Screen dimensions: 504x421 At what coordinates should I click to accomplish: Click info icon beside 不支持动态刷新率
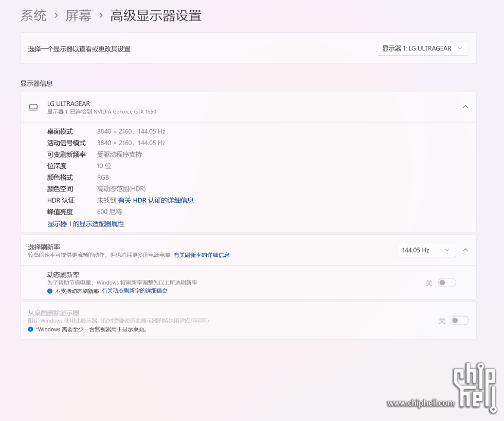click(50, 291)
